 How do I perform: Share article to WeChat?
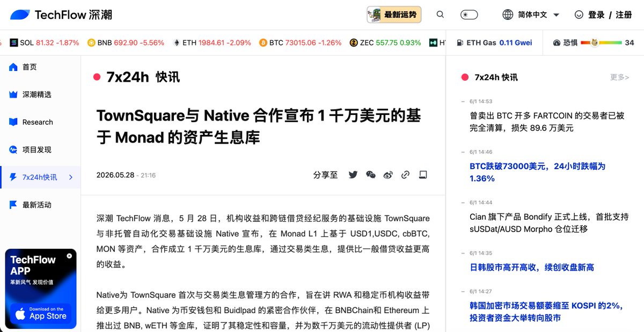(x=370, y=175)
